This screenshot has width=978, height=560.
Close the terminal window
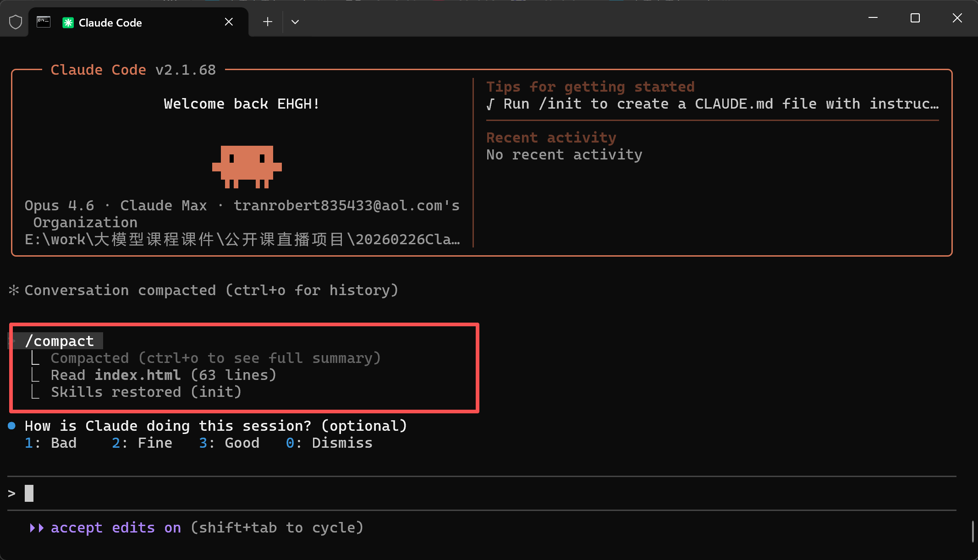click(x=957, y=18)
